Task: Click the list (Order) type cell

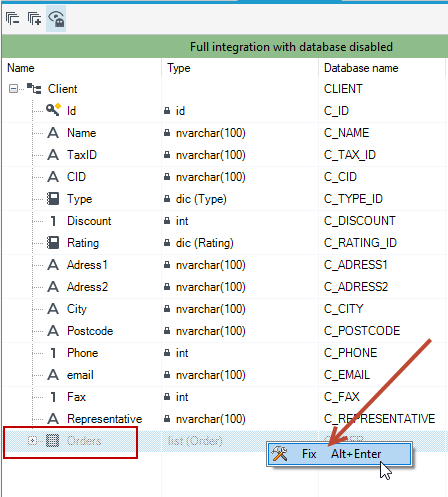Action: (x=195, y=441)
